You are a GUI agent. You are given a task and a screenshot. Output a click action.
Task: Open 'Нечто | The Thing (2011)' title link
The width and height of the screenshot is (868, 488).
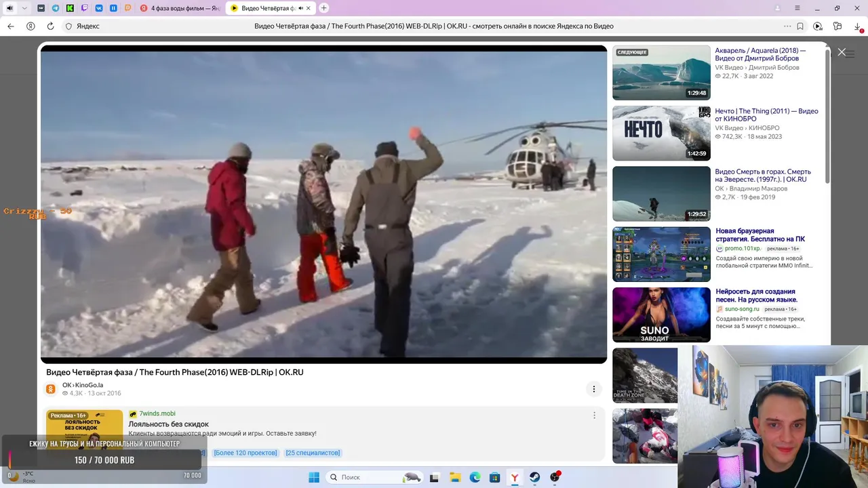(x=766, y=115)
